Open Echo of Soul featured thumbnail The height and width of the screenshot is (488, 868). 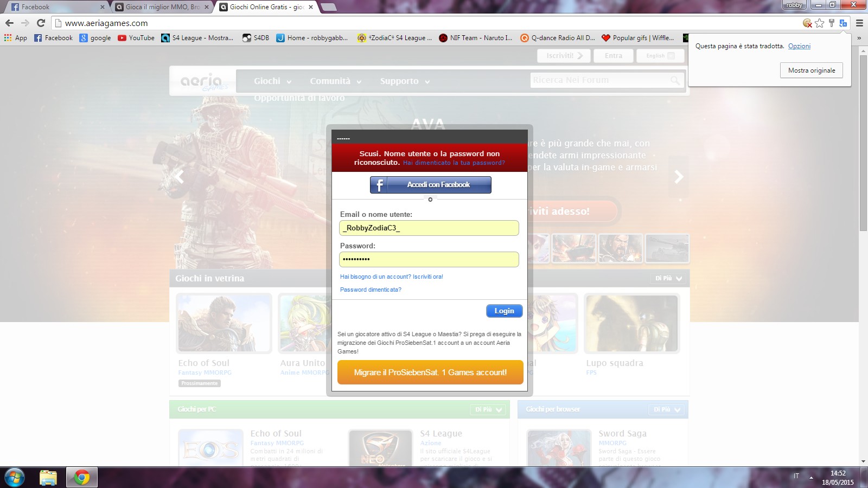224,323
